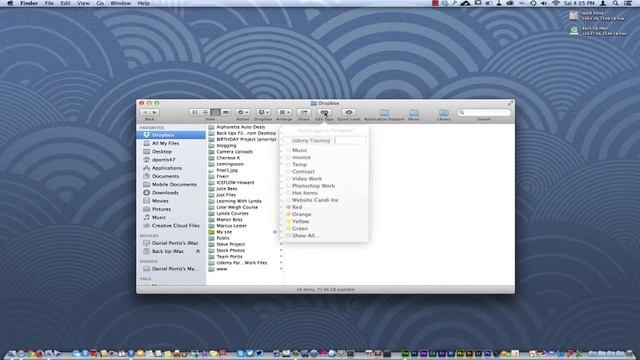Select the Camera Uploads folder
Screen dimensions: 640x360
tap(234, 152)
